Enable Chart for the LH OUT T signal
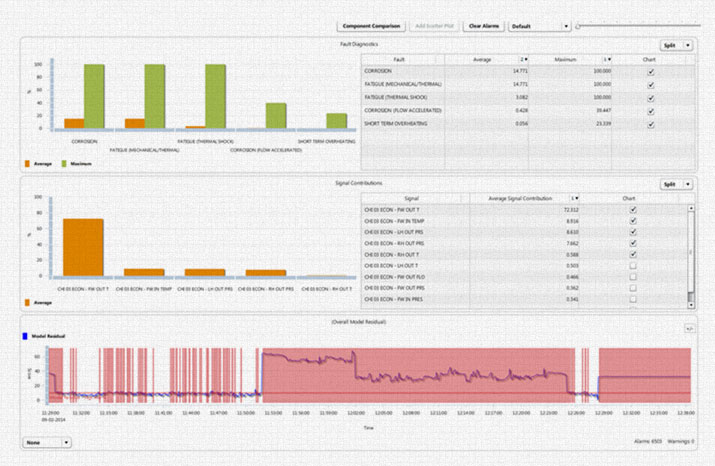The image size is (715, 466). [633, 265]
